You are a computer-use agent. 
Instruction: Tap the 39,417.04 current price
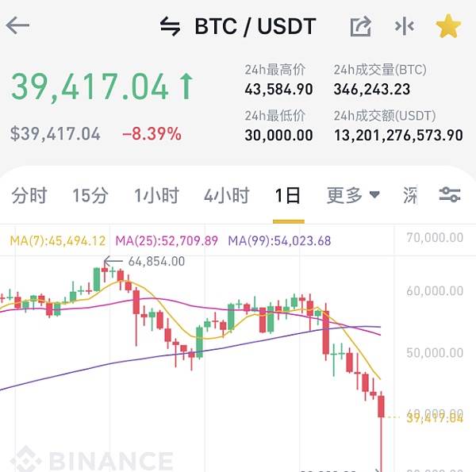[90, 86]
